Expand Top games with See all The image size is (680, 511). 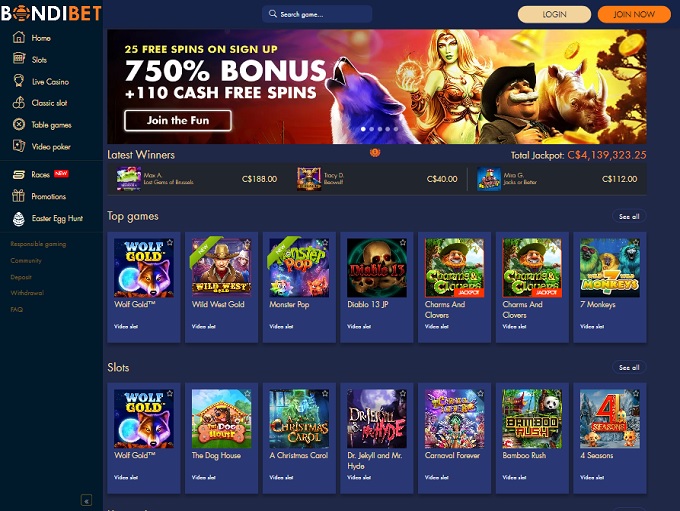tap(629, 216)
